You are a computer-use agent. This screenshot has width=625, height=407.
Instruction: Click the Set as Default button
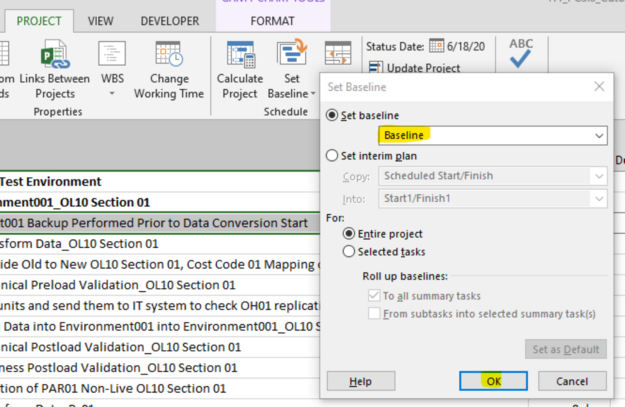click(x=566, y=349)
